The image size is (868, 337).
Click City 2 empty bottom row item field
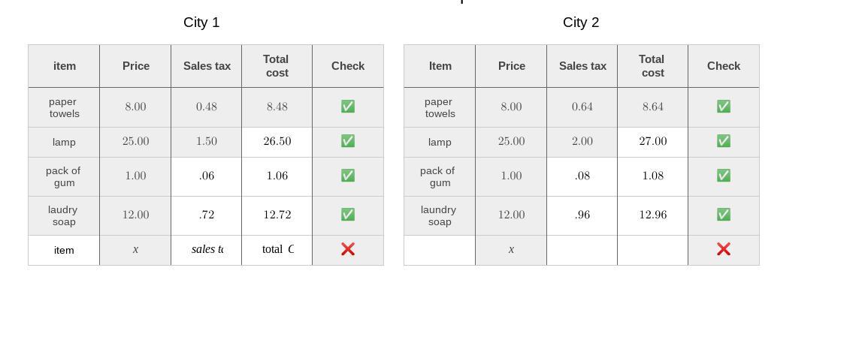(440, 251)
